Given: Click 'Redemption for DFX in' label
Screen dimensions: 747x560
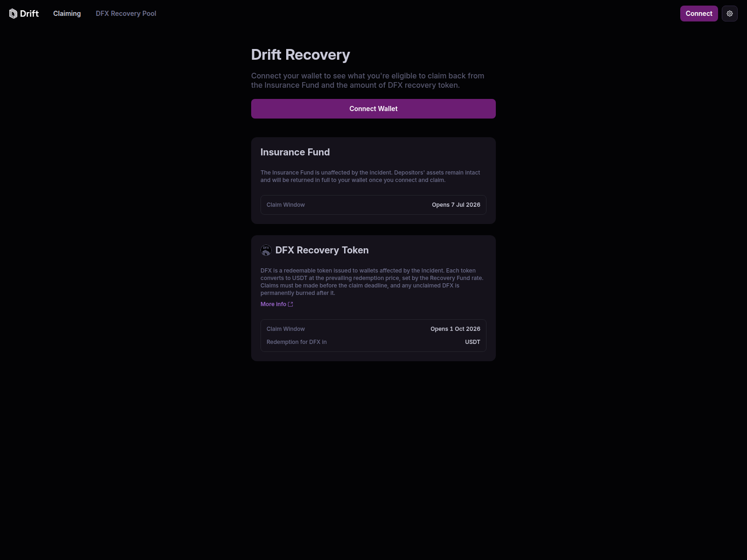Looking at the screenshot, I should coord(296,342).
